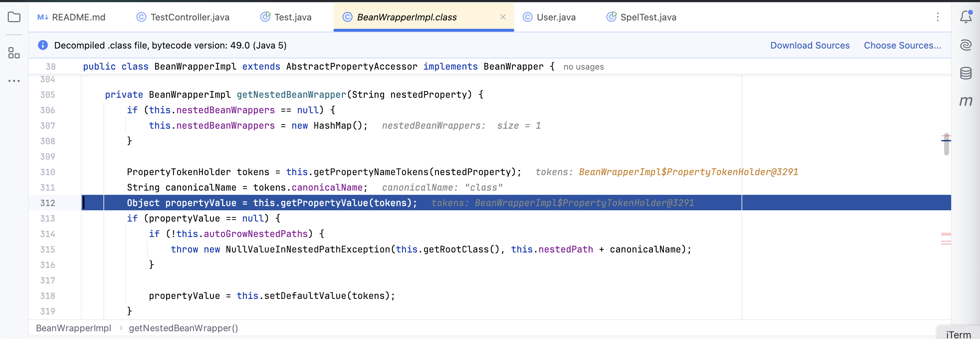This screenshot has width=980, height=339.
Task: Click the decompiled file info icon
Action: pyautogui.click(x=43, y=45)
